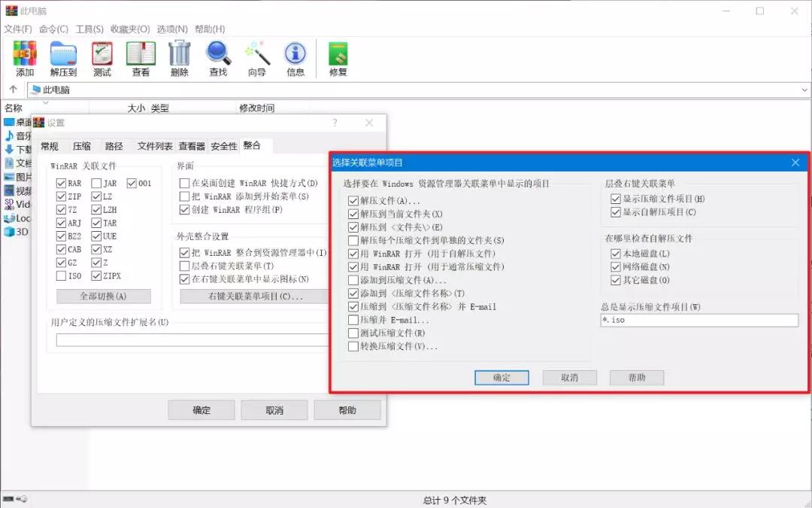Expand the address bar path dropdown
Screen dimensions: 812x508
tap(804, 90)
